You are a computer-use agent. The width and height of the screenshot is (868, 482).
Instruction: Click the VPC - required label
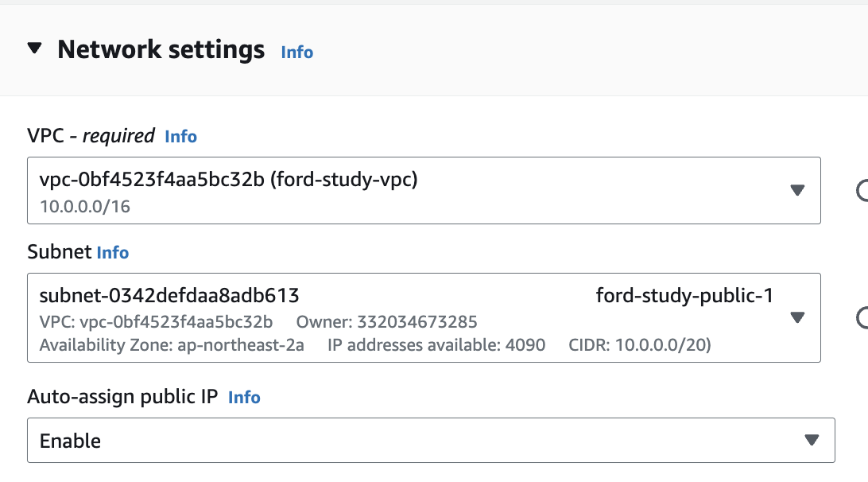(x=91, y=136)
